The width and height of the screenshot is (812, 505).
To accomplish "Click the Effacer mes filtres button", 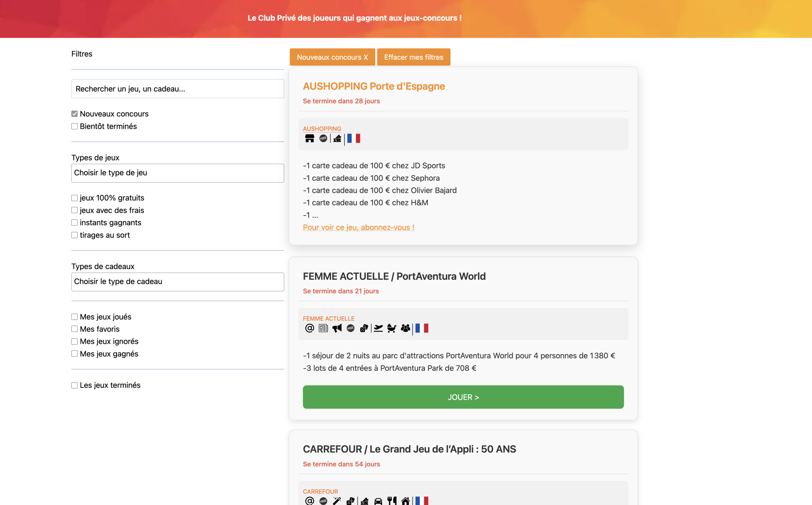I will pos(413,57).
